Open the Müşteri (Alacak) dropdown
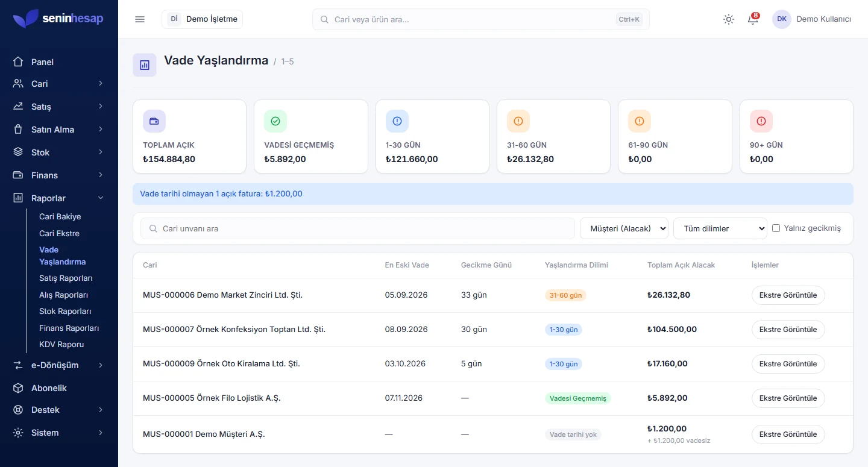868x467 pixels. tap(624, 228)
